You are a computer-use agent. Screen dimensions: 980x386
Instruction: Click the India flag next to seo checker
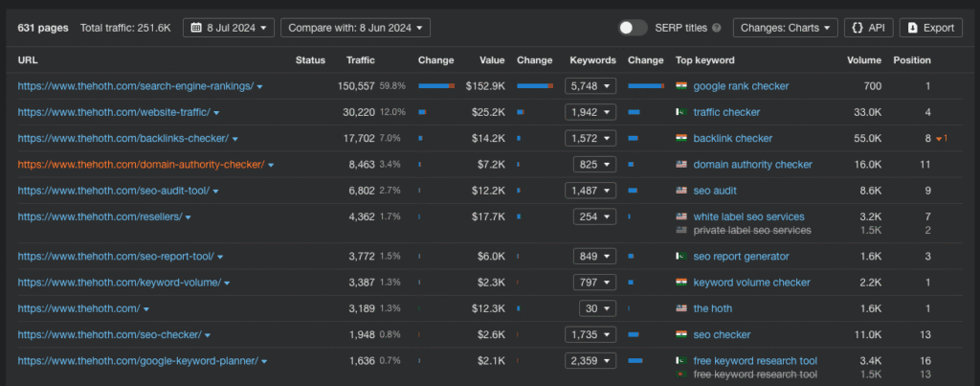(681, 334)
